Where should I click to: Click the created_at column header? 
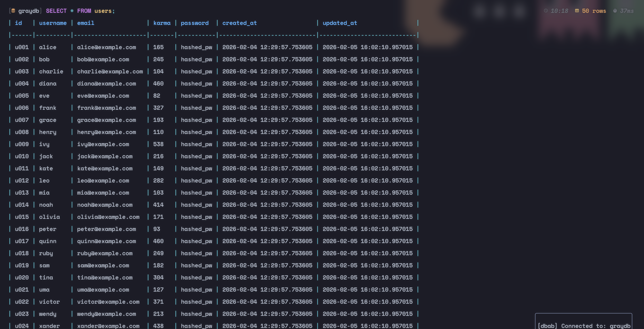coord(240,23)
